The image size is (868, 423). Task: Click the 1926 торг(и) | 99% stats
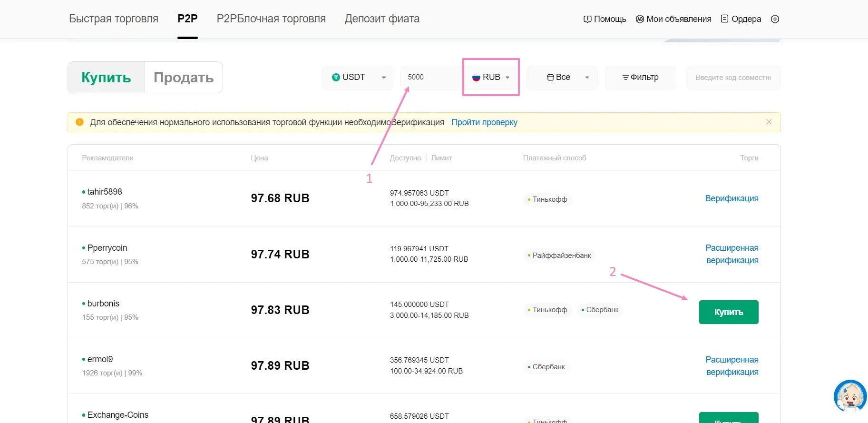coord(112,373)
